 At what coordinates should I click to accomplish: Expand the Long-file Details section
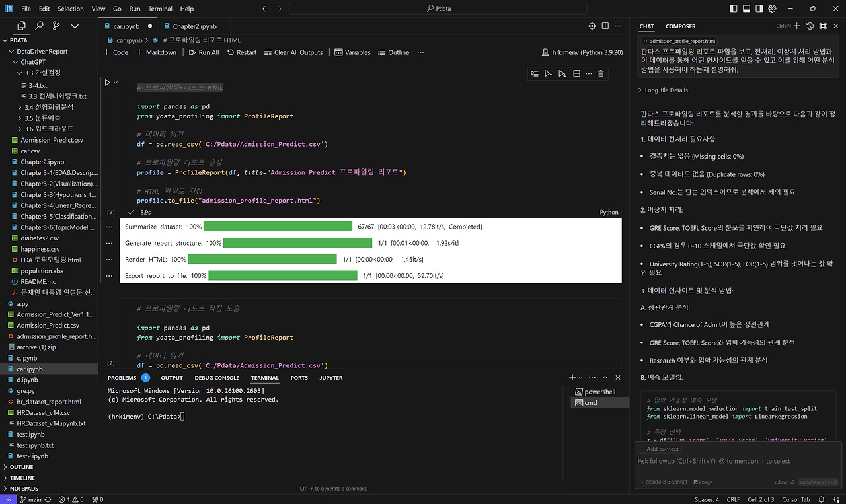(666, 90)
